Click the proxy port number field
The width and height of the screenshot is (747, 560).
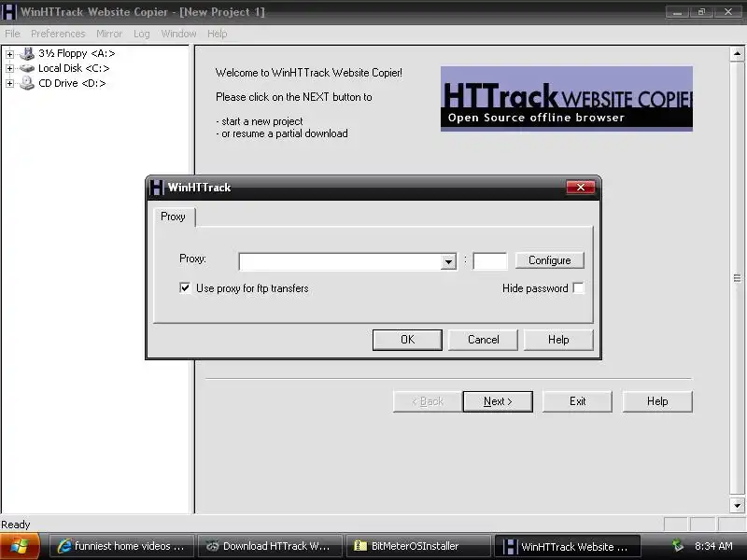(489, 261)
